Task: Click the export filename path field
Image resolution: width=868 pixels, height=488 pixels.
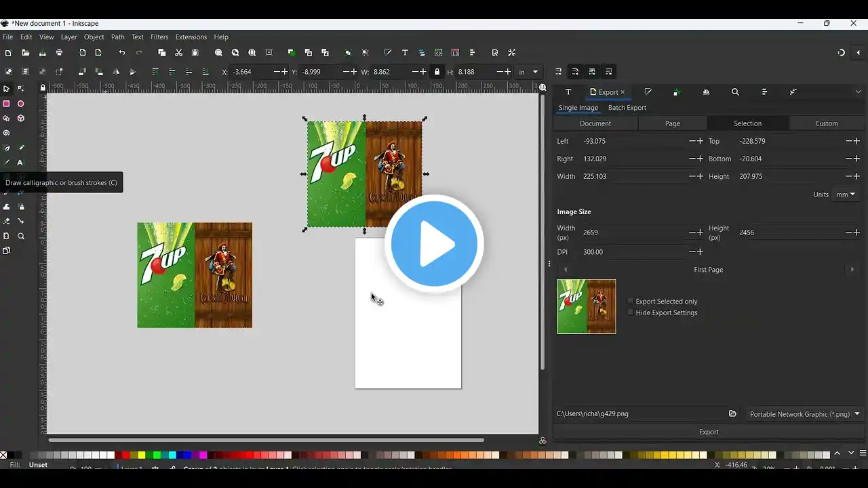Action: click(637, 414)
